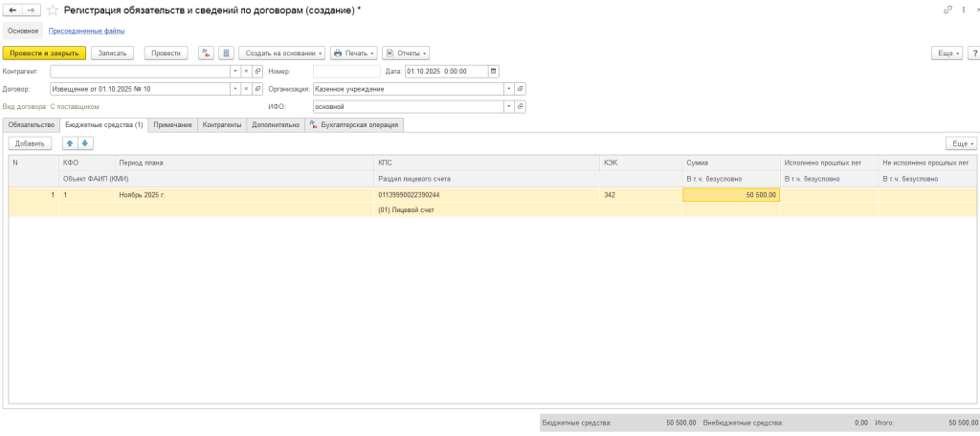Click the back navigation arrow

(x=12, y=10)
